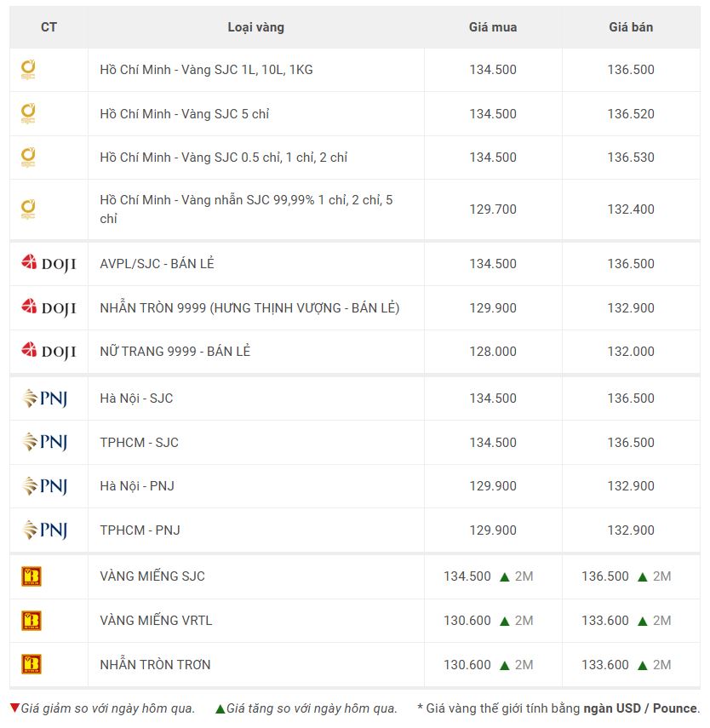The height and width of the screenshot is (728, 710).
Task: Click the logo in the NHẪN TRÒN TRƠN row
Action: [x=31, y=664]
